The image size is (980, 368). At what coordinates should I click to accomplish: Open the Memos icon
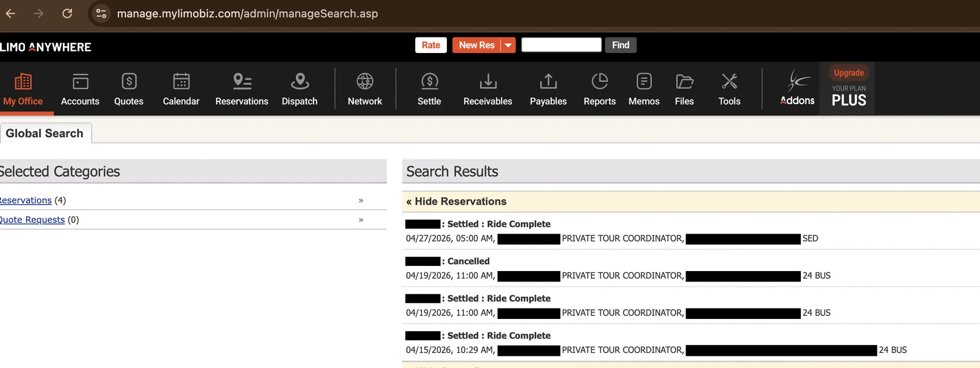644,81
